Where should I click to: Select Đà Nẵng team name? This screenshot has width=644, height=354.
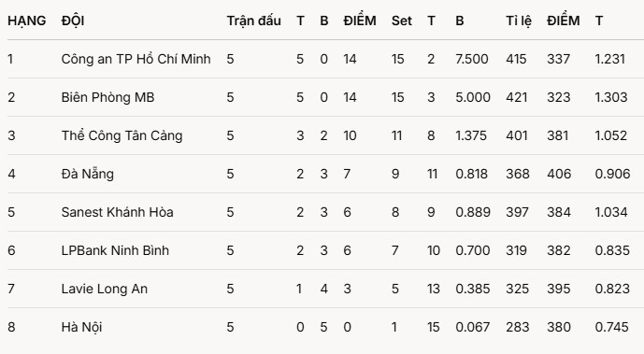(88, 174)
